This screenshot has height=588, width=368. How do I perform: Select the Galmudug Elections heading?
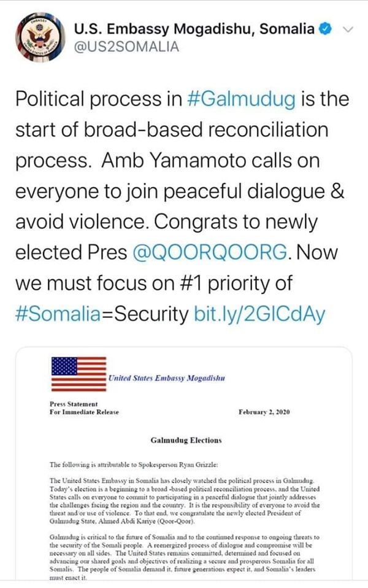(186, 440)
